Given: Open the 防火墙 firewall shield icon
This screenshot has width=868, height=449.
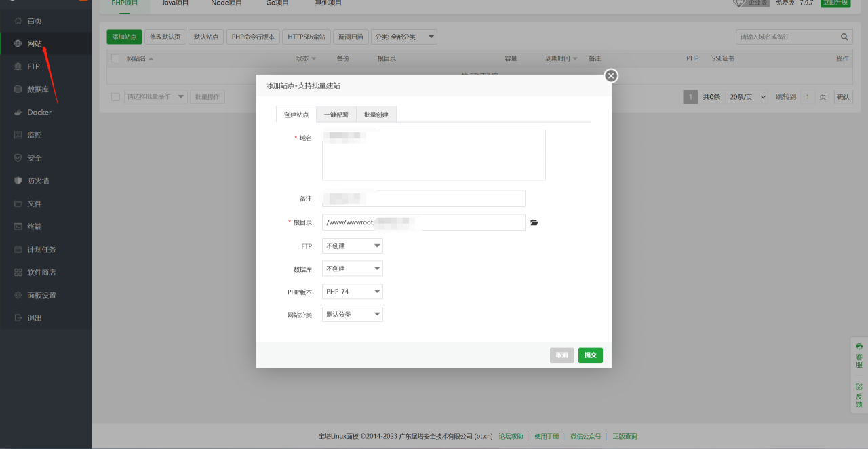Looking at the screenshot, I should pos(18,181).
